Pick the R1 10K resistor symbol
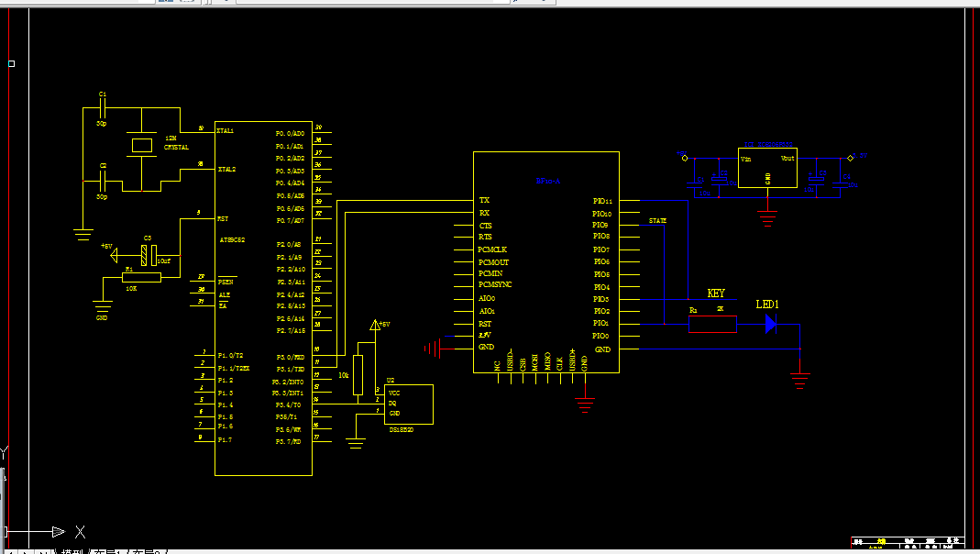980x554 pixels. [141, 278]
